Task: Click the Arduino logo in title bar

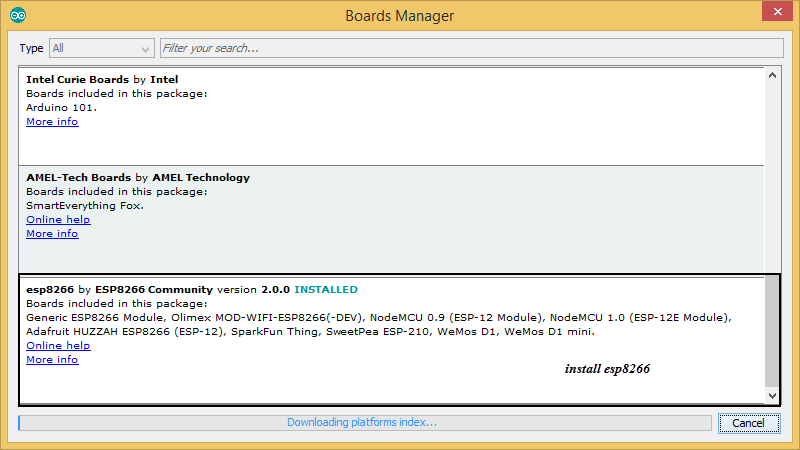Action: 18,15
